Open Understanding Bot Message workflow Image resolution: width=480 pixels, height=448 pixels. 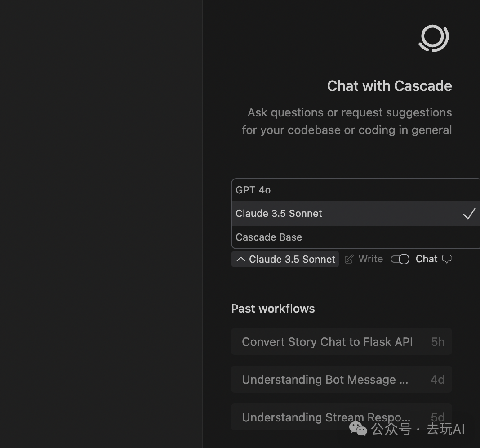325,380
